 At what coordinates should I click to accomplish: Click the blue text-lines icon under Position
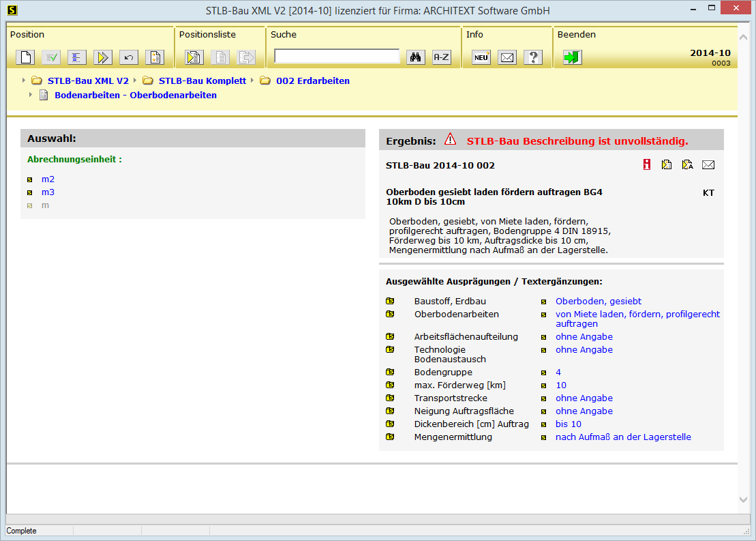click(x=76, y=57)
